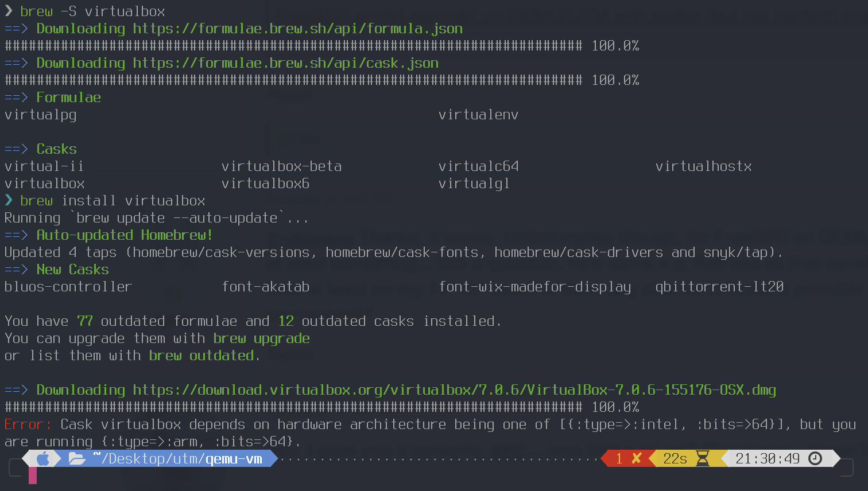Open the cask.json download URL
Image resolution: width=868 pixels, height=491 pixels.
point(285,63)
